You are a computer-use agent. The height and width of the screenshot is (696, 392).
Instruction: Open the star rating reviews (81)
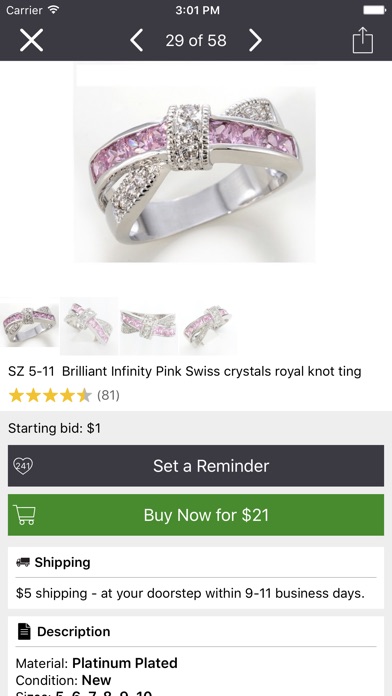pyautogui.click(x=64, y=395)
